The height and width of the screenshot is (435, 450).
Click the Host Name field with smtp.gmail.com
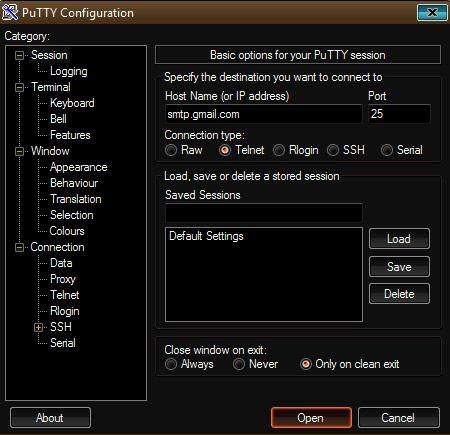pyautogui.click(x=263, y=114)
